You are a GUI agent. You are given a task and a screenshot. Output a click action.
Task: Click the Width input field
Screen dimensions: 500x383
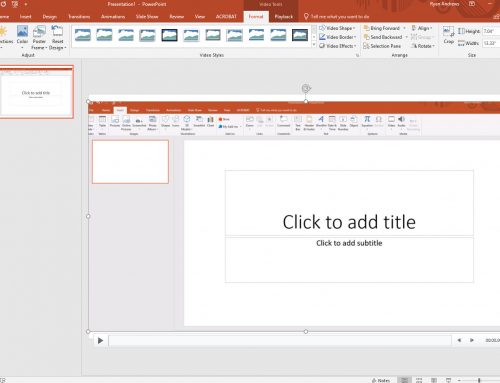[x=491, y=43]
